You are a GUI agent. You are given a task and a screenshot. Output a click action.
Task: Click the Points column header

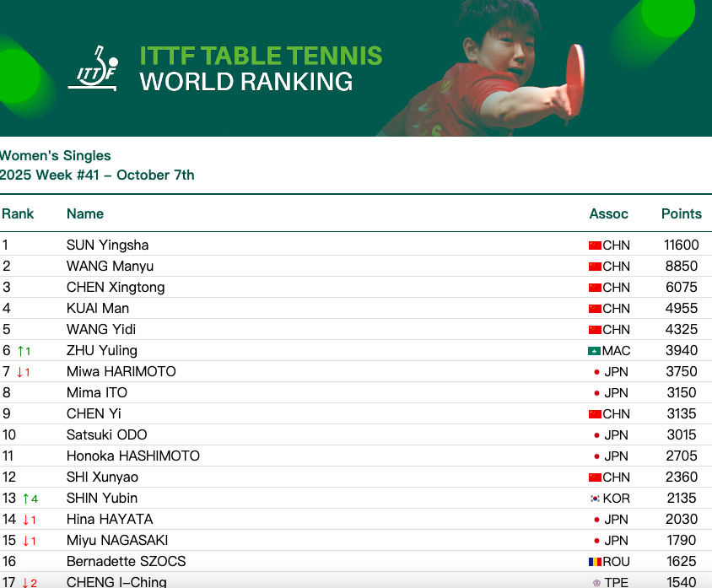click(681, 213)
